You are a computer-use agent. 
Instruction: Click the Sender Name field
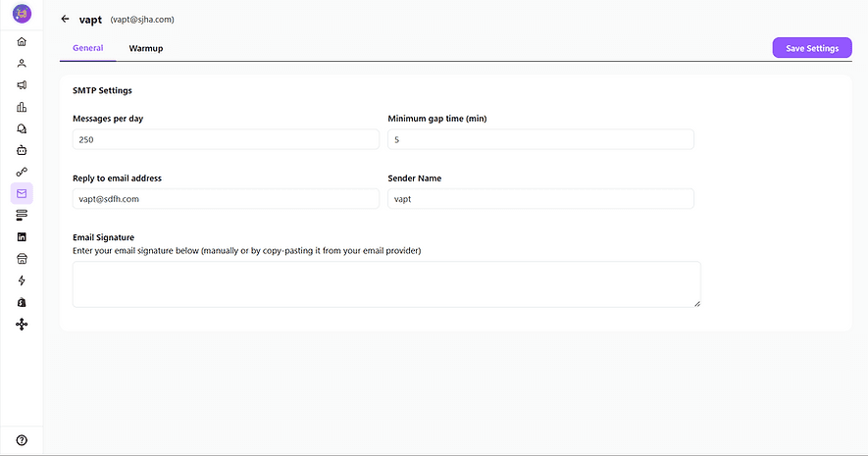pos(540,199)
